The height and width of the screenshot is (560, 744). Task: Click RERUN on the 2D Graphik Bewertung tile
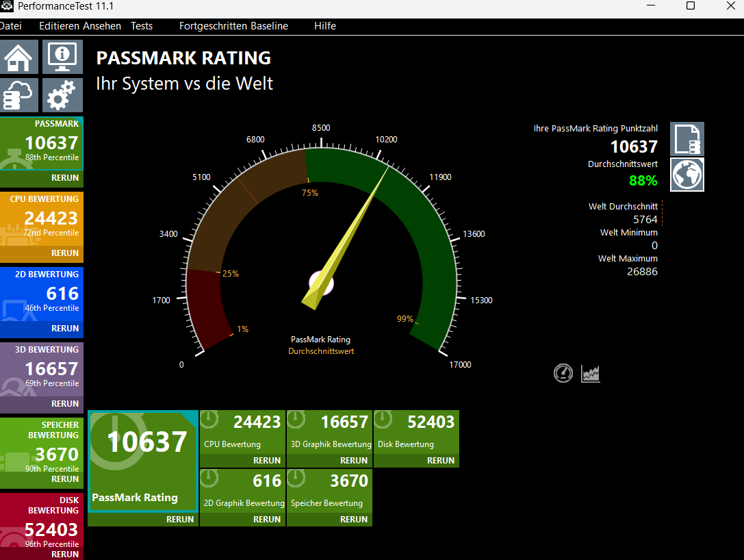tap(267, 520)
